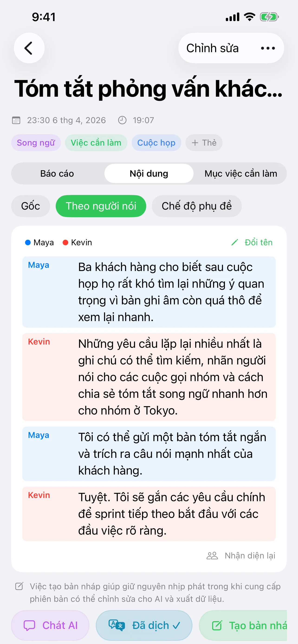Open the three-dot more options menu
This screenshot has height=644, width=298.
click(268, 48)
